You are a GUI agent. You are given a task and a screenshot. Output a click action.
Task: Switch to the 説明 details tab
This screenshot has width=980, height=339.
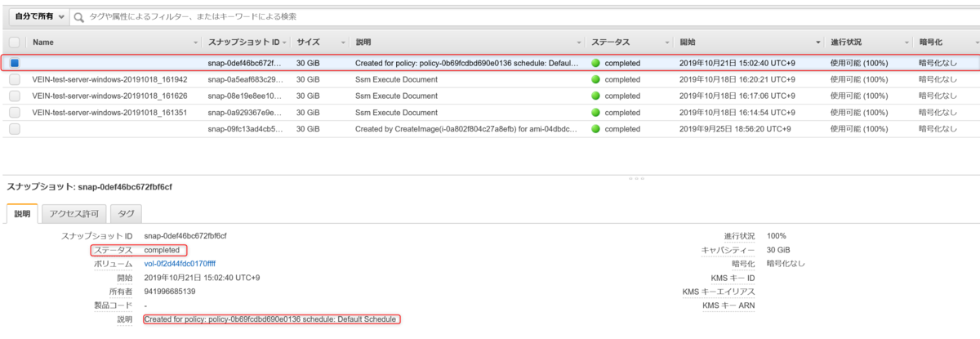22,213
